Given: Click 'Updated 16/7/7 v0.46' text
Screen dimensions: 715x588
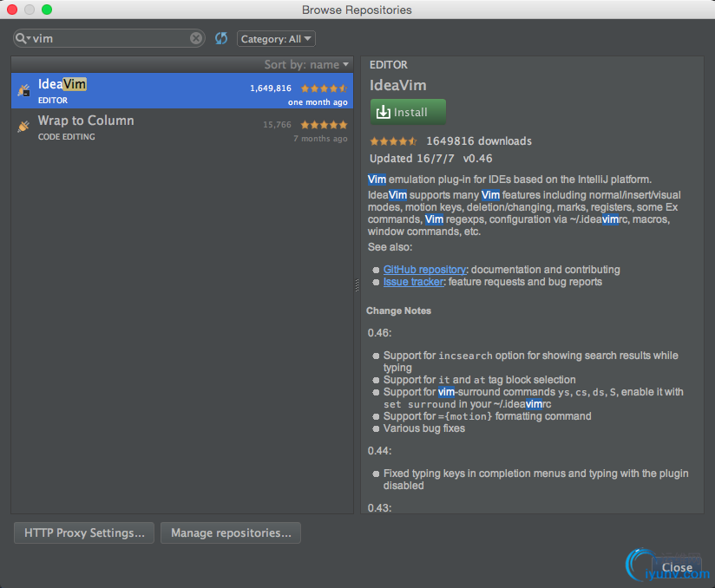Looking at the screenshot, I should (431, 159).
